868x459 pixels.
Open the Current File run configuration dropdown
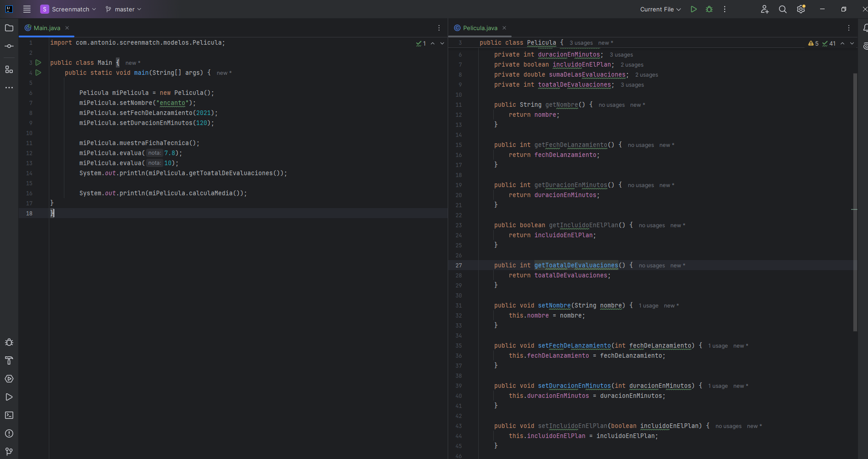[660, 9]
